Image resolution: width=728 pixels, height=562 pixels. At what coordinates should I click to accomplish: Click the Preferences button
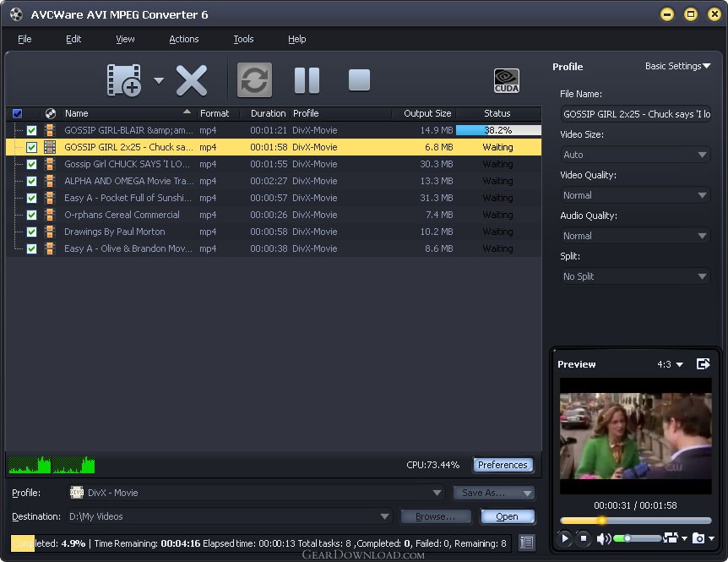tap(503, 465)
